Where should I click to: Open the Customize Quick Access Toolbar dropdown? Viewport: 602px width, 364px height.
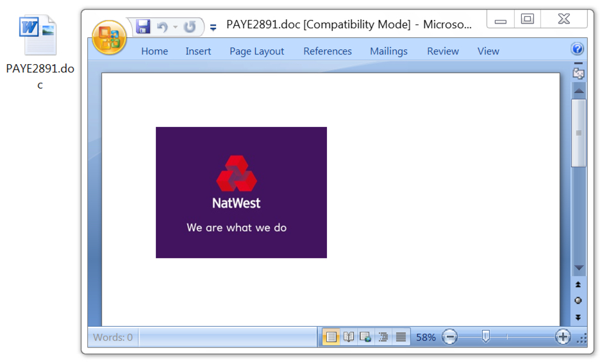coord(213,27)
